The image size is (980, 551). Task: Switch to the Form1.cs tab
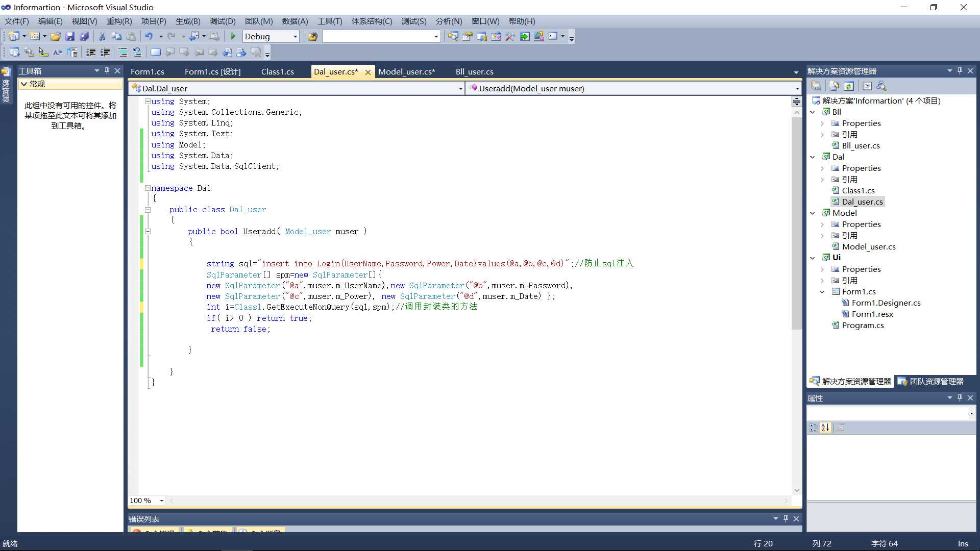coord(148,72)
